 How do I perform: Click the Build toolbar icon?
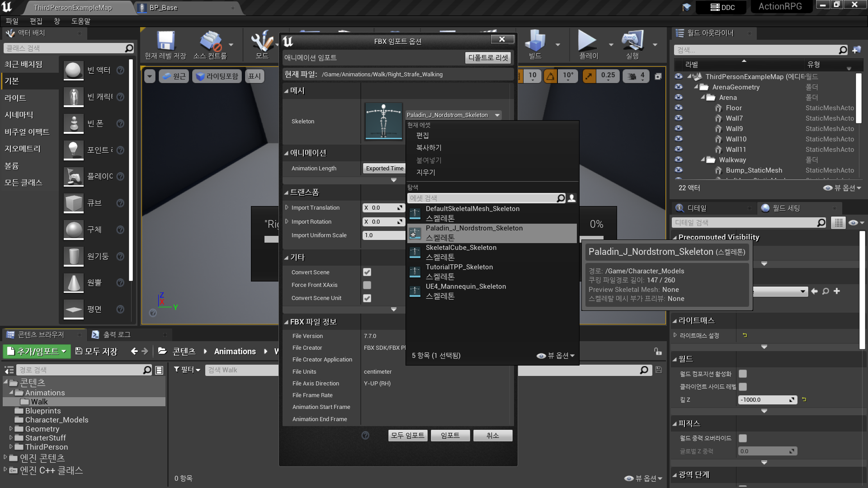click(x=535, y=41)
